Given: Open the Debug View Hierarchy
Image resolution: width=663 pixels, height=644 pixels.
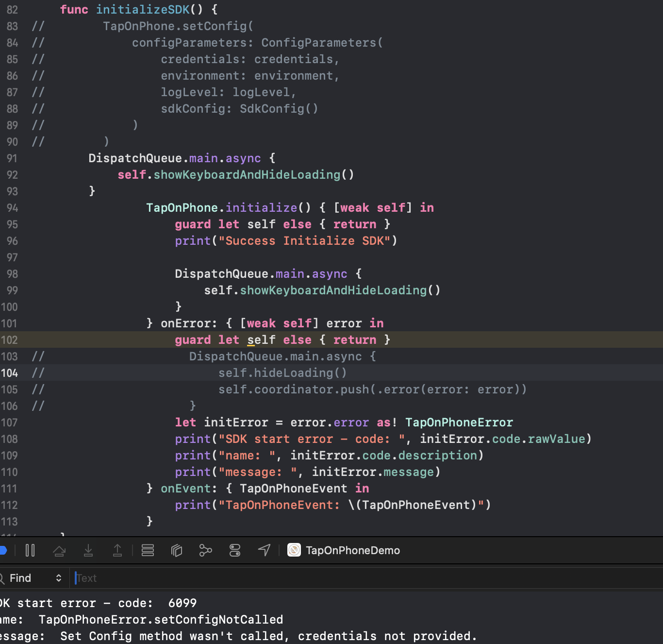Looking at the screenshot, I should pos(177,550).
